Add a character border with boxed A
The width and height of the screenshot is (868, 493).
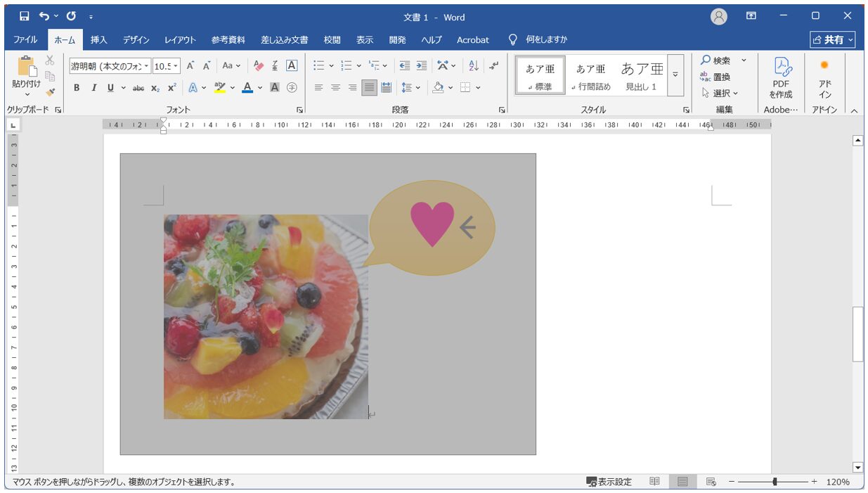click(x=292, y=66)
